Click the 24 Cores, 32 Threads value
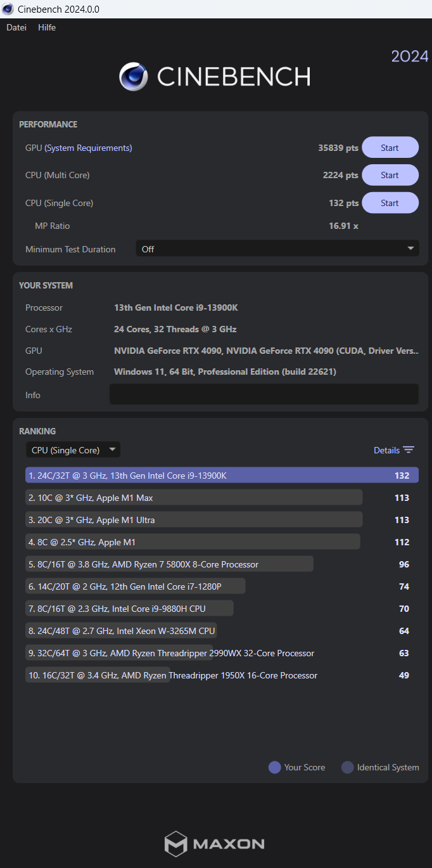432x868 pixels. (x=175, y=329)
